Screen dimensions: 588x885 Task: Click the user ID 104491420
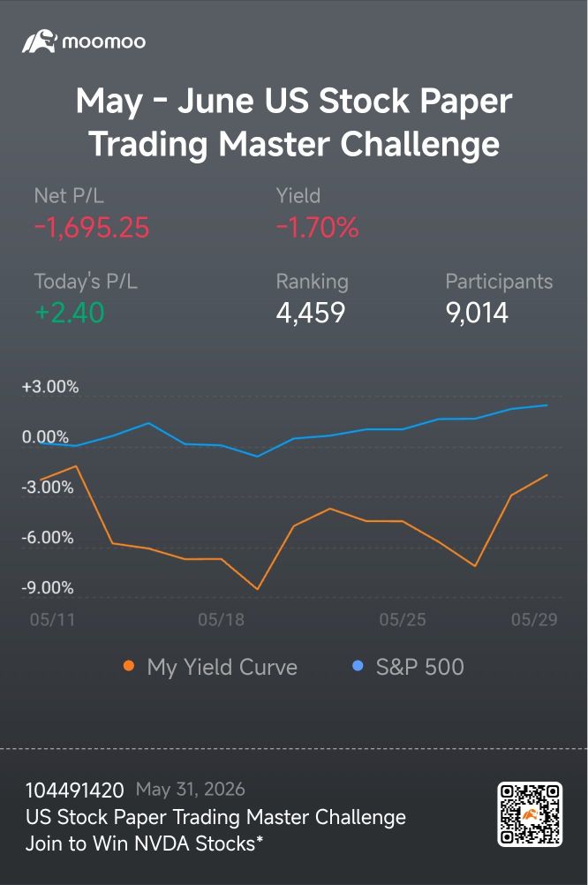(74, 790)
